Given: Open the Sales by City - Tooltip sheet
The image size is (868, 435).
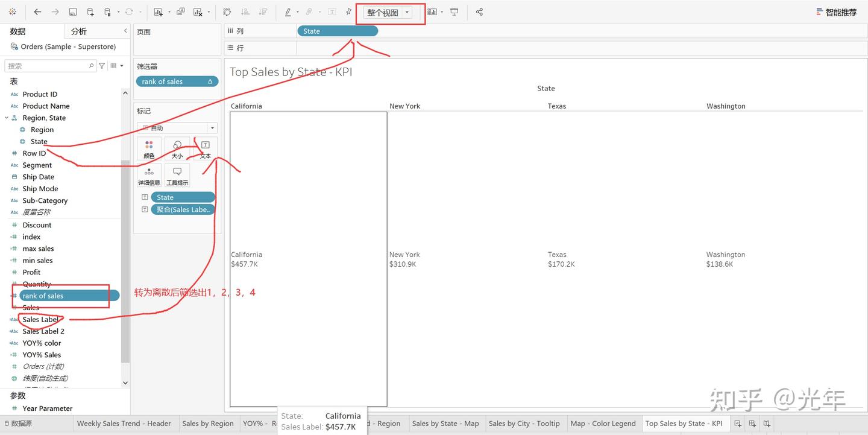Looking at the screenshot, I should (x=524, y=424).
